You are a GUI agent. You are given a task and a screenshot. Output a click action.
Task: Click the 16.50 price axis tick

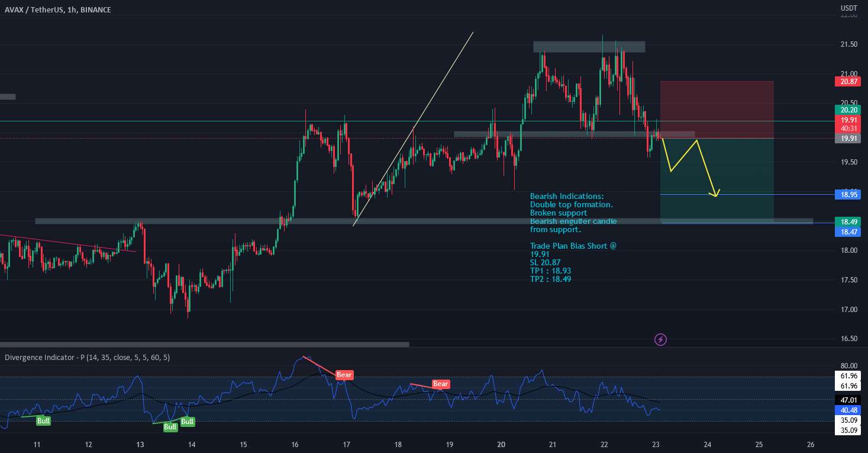pyautogui.click(x=848, y=339)
